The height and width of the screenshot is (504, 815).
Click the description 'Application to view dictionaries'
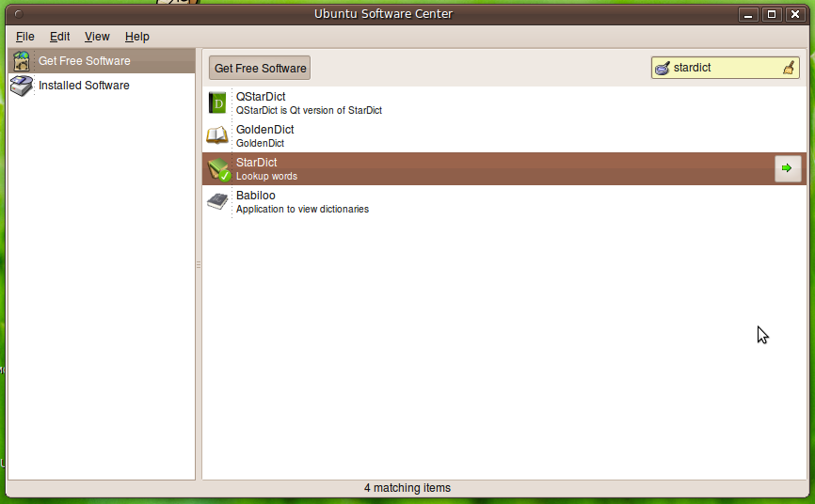pyautogui.click(x=302, y=209)
